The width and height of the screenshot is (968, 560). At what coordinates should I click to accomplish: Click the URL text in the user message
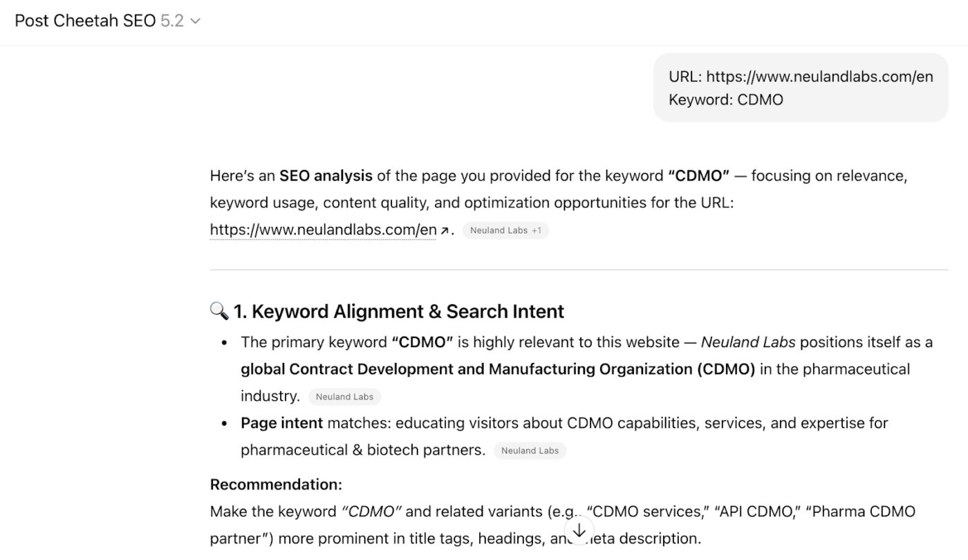(x=801, y=77)
